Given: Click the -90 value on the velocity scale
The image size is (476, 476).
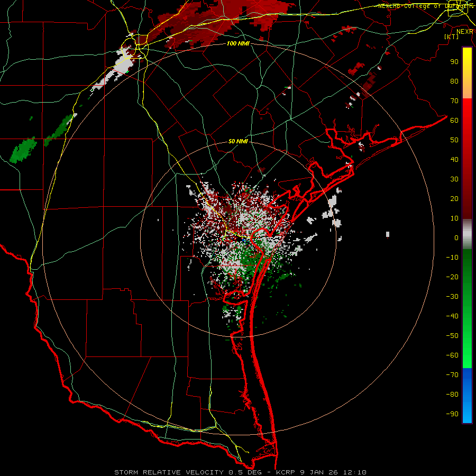Looking at the screenshot, I should coord(452,414).
